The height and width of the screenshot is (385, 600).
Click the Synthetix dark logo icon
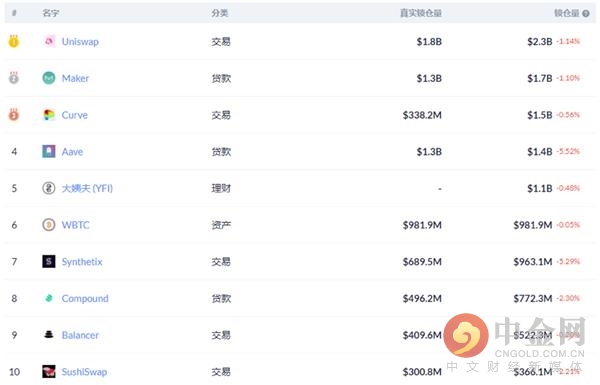click(x=49, y=262)
